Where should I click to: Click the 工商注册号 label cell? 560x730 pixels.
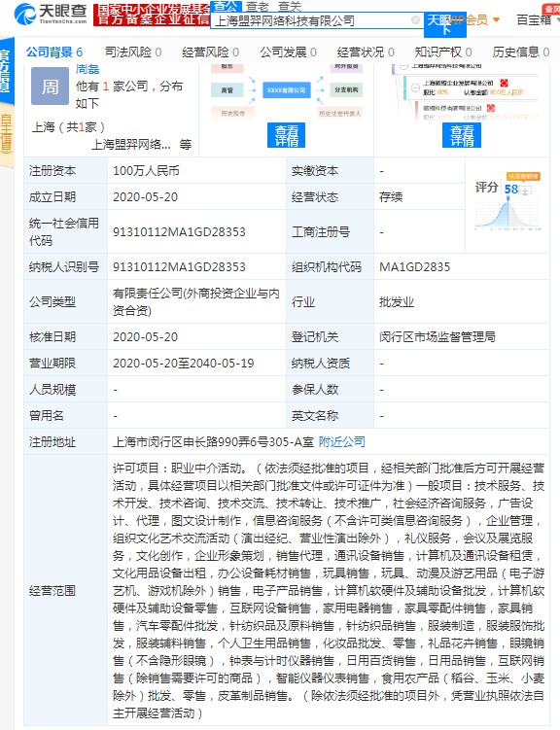(x=330, y=232)
